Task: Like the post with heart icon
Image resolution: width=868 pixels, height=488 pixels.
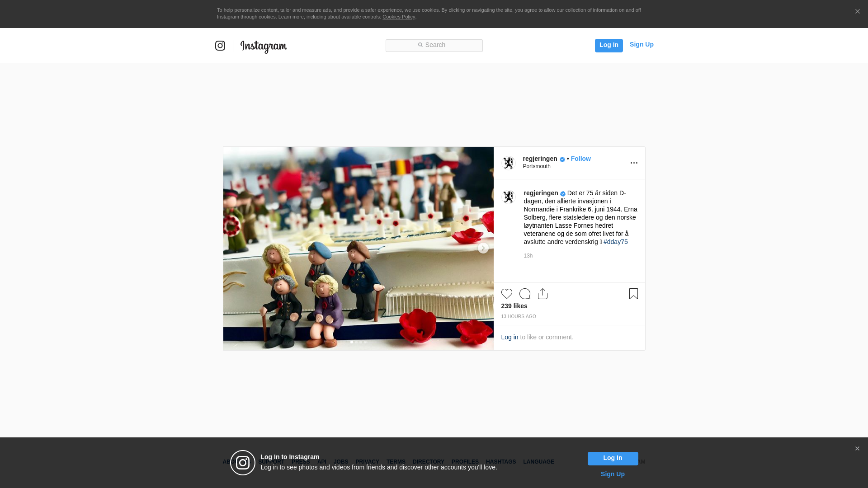Action: (x=506, y=294)
